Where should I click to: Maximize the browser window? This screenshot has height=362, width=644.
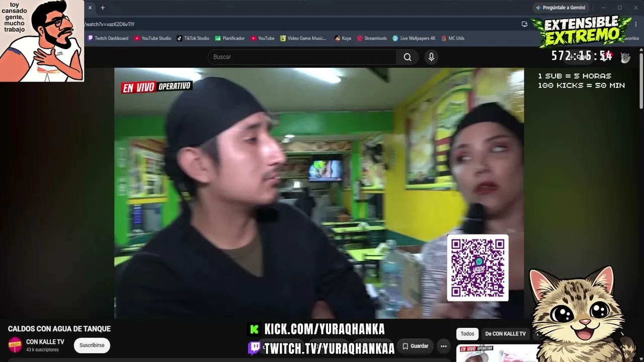[619, 8]
